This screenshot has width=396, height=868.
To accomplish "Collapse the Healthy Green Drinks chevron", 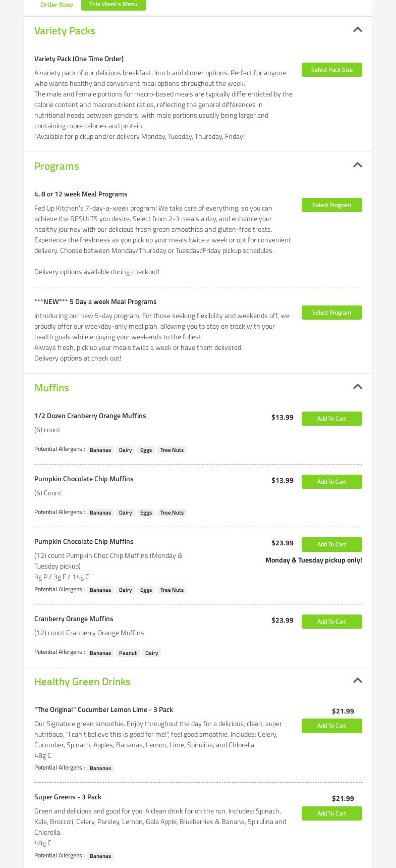I will [x=358, y=681].
